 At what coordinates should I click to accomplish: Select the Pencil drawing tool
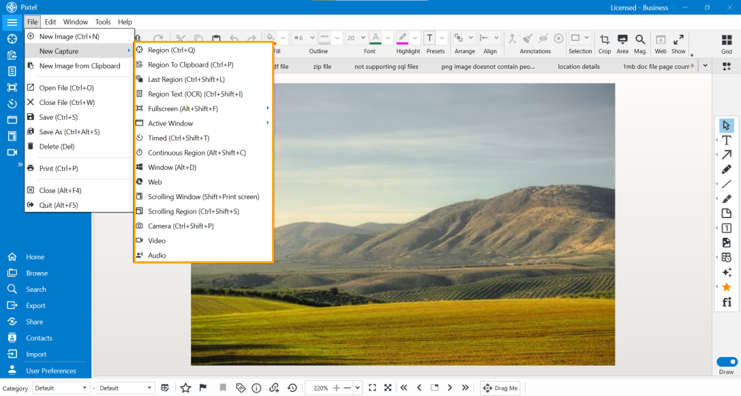pyautogui.click(x=726, y=169)
